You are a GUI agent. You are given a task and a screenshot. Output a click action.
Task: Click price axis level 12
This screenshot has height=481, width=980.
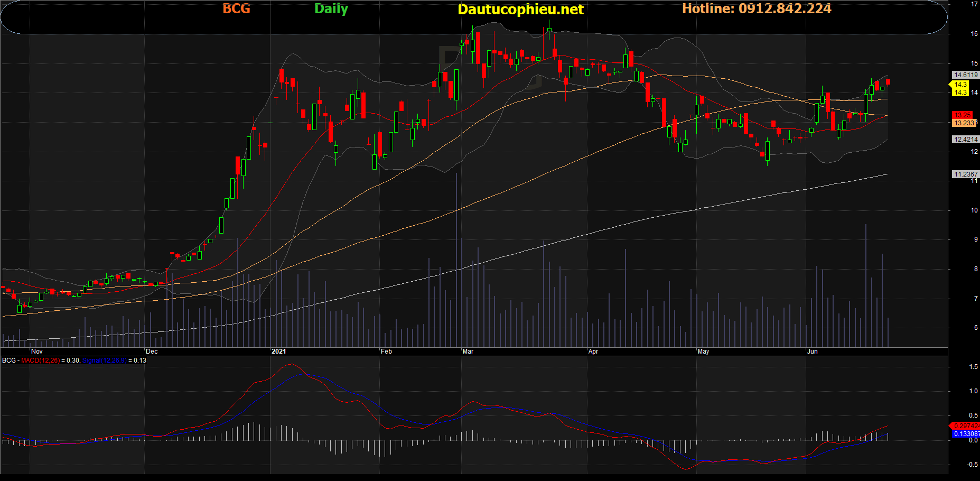point(974,152)
